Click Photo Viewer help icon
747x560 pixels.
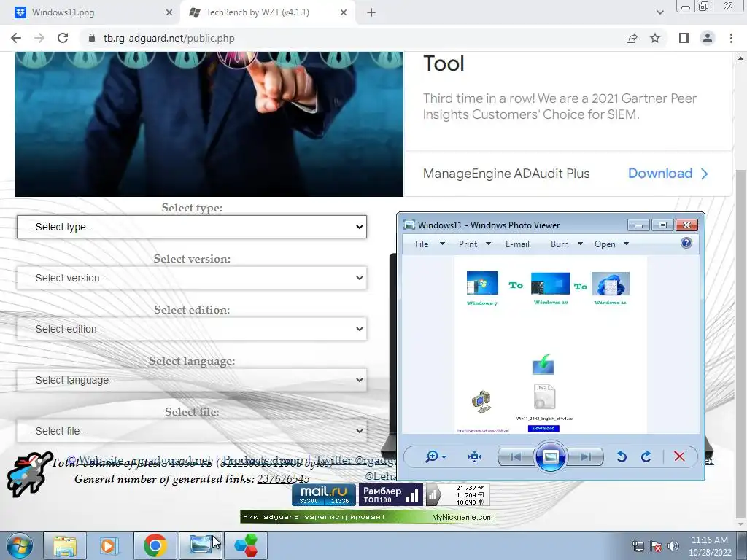[x=686, y=244]
